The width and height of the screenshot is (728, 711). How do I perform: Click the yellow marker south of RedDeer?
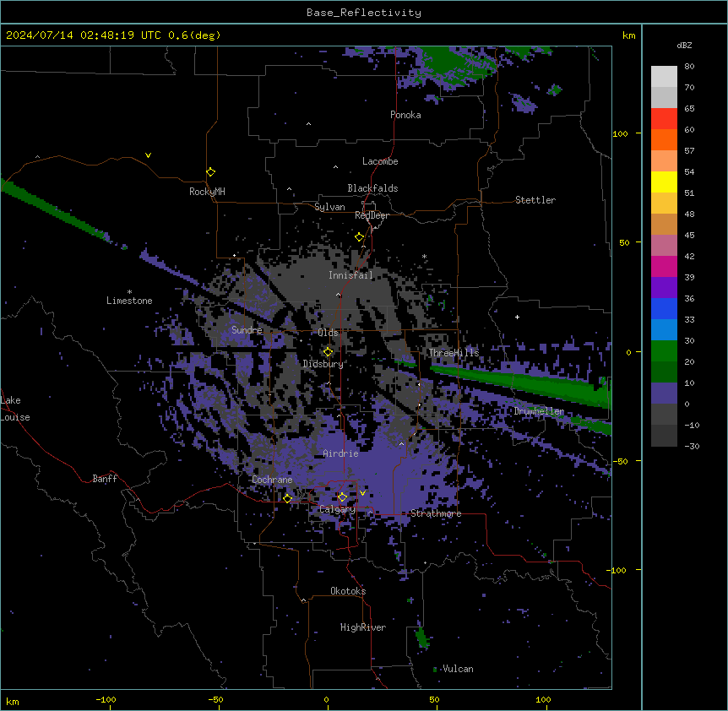359,237
